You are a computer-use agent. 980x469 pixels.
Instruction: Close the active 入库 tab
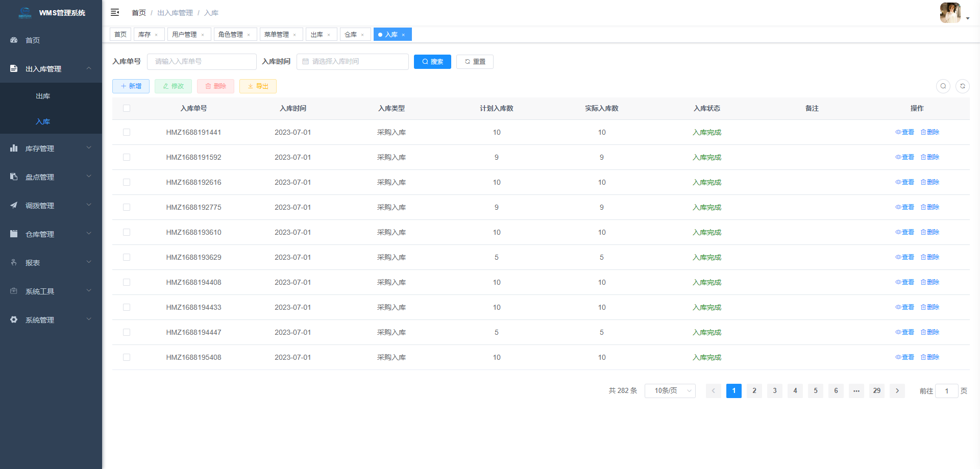(x=403, y=35)
